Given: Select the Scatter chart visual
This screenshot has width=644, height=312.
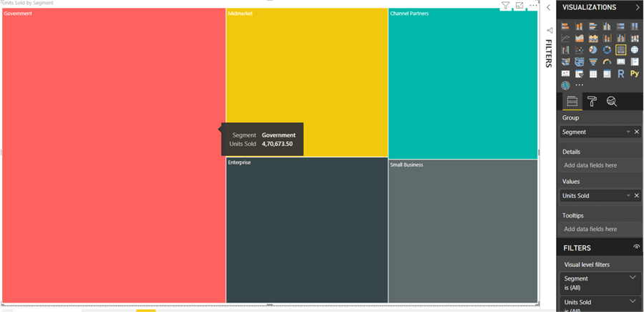Looking at the screenshot, I should click(579, 50).
